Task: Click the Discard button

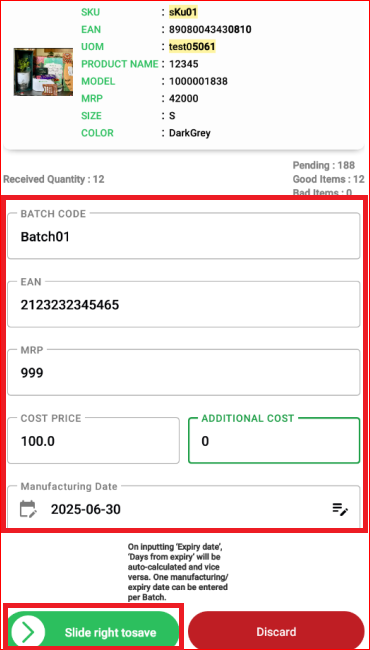Action: coord(276,632)
